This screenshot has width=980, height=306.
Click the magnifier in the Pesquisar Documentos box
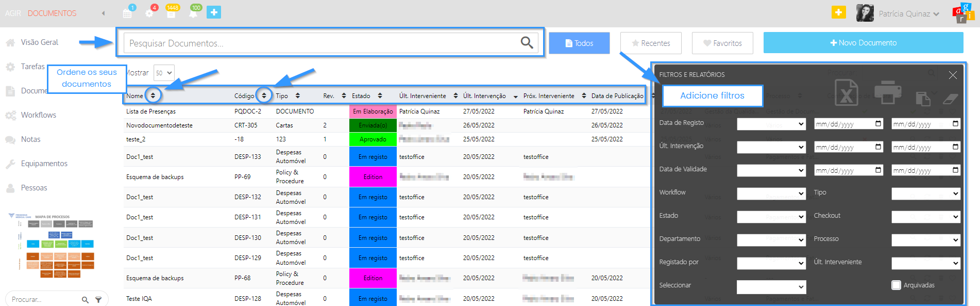pyautogui.click(x=527, y=42)
